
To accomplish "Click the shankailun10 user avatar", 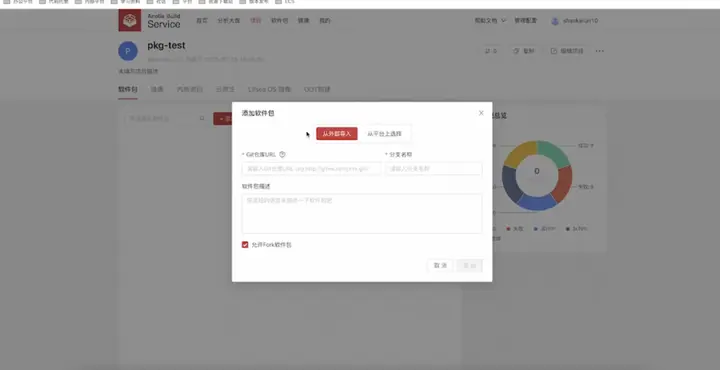I will click(x=555, y=21).
